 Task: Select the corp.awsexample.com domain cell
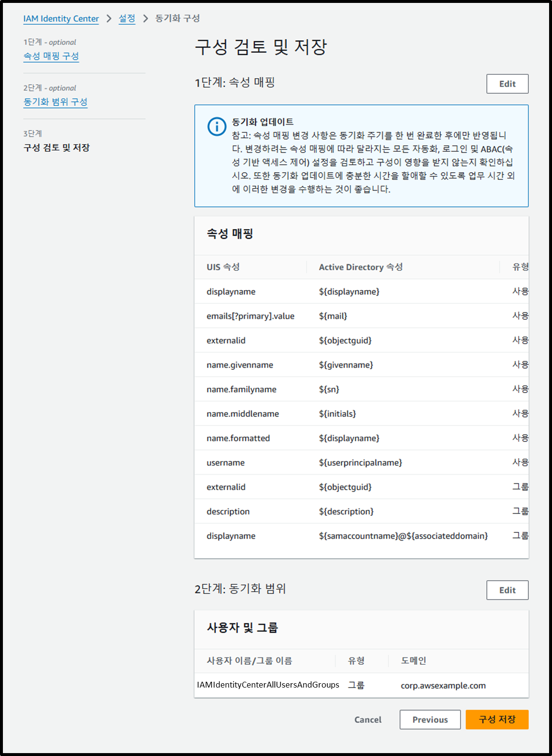443,686
